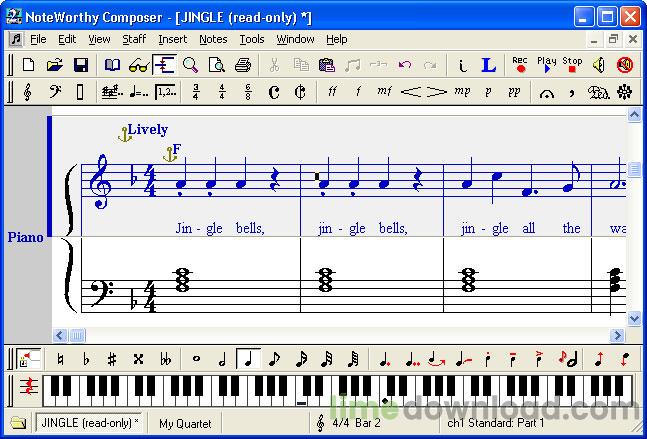The height and width of the screenshot is (439, 647).
Task: Click the blue L lyrics icon
Action: (489, 65)
